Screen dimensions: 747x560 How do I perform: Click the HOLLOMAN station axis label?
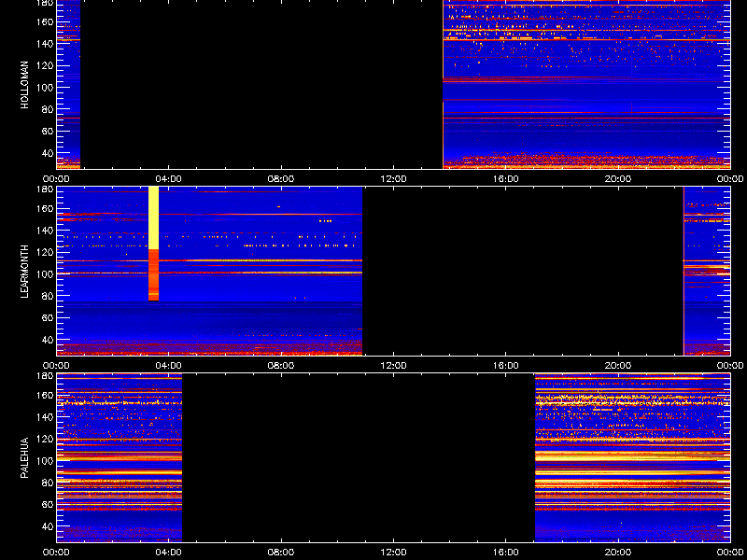[25, 85]
